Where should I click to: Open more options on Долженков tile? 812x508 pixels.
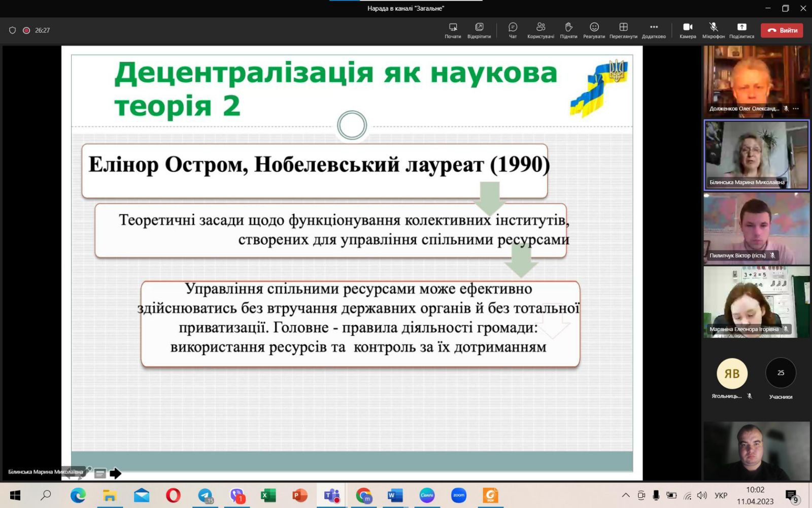795,109
